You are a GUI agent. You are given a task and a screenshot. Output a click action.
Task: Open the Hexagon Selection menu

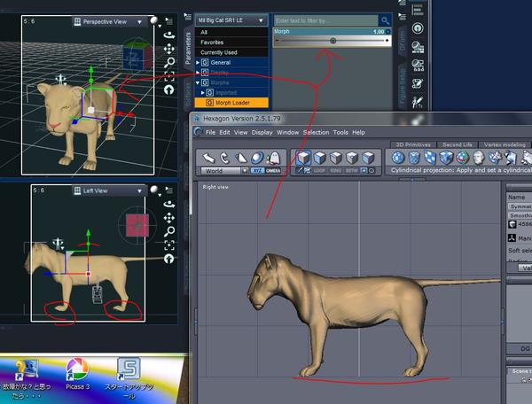[x=316, y=132]
